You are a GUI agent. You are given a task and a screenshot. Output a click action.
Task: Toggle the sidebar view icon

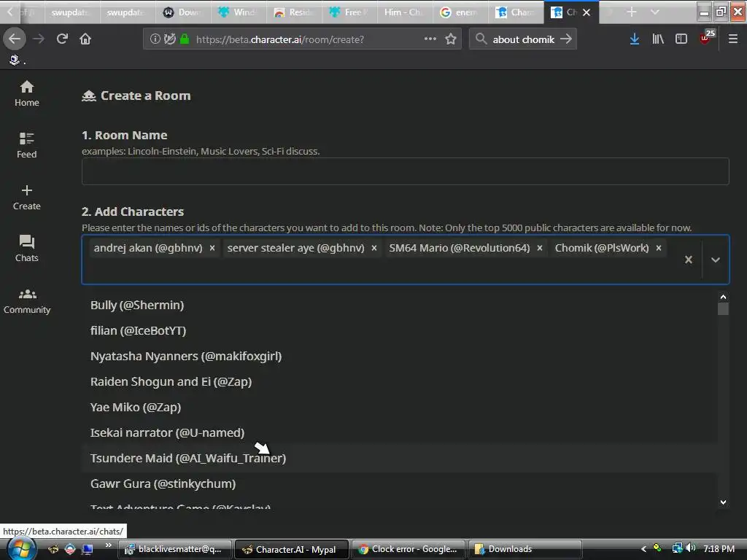click(x=681, y=39)
